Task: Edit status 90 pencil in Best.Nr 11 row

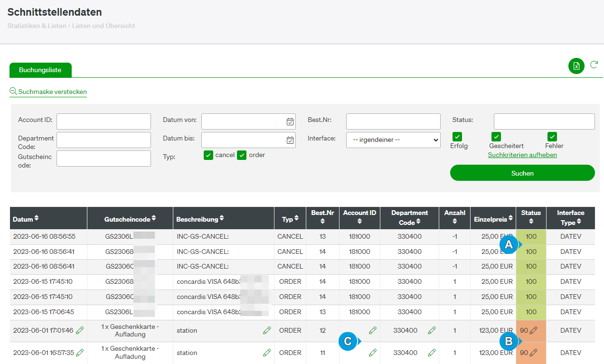Action: (534, 353)
